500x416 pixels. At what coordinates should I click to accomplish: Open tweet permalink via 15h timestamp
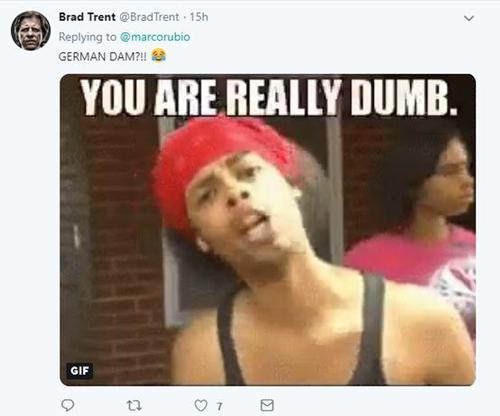click(x=199, y=17)
